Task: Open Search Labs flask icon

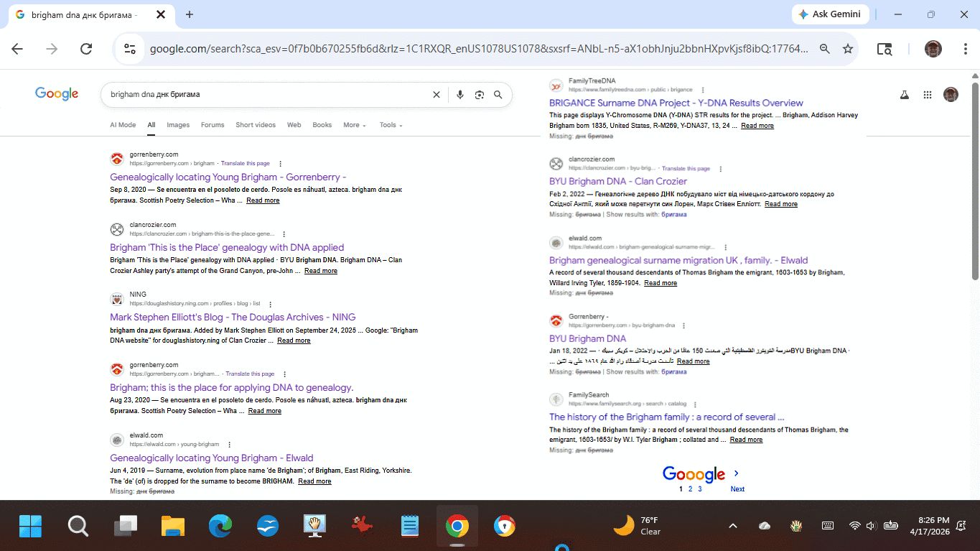Action: [905, 95]
